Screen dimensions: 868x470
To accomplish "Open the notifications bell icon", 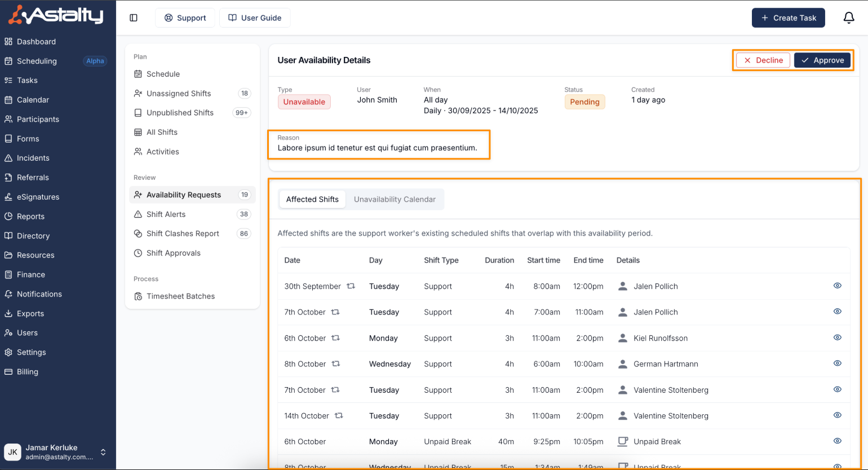I will pyautogui.click(x=848, y=18).
